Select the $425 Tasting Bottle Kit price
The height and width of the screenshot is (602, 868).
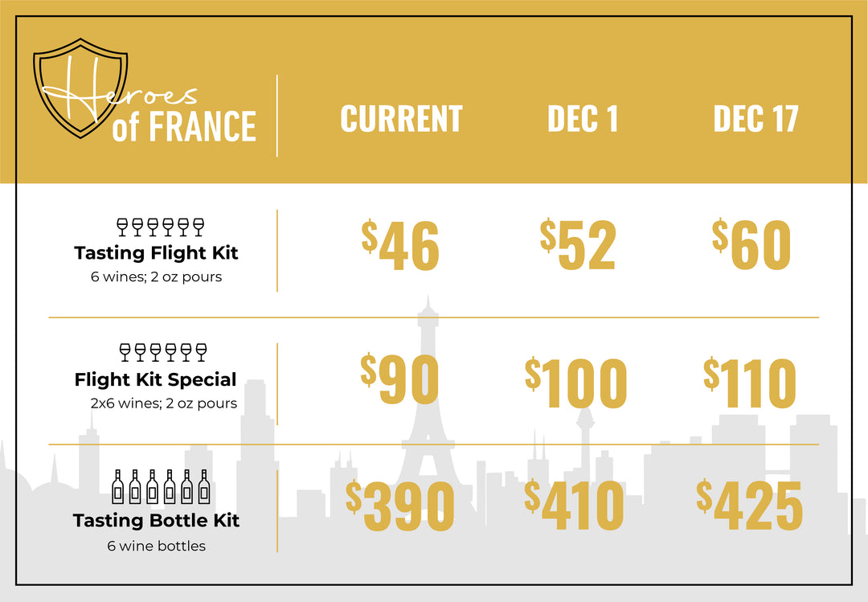tap(750, 505)
